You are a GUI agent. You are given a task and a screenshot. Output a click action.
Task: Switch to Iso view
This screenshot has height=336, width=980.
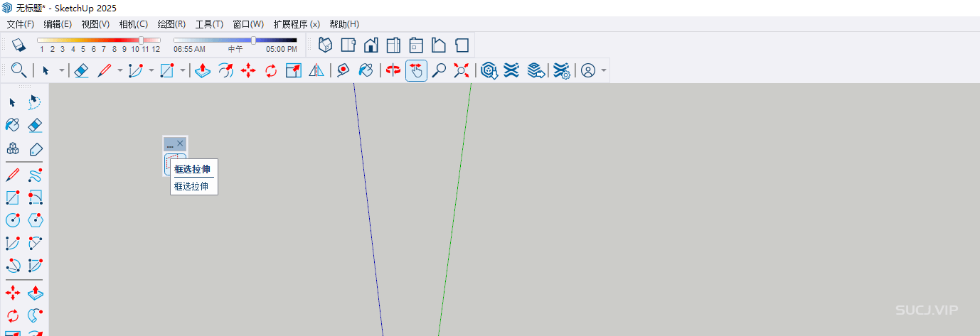(325, 45)
